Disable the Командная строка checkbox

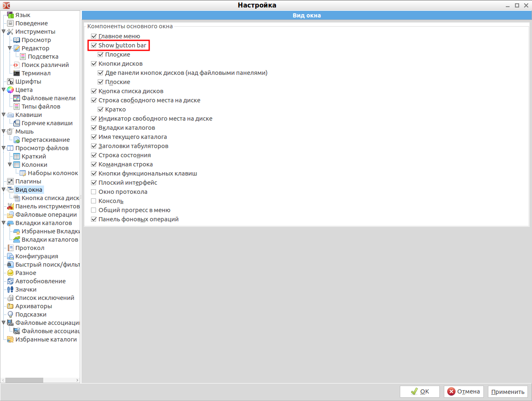click(x=94, y=164)
